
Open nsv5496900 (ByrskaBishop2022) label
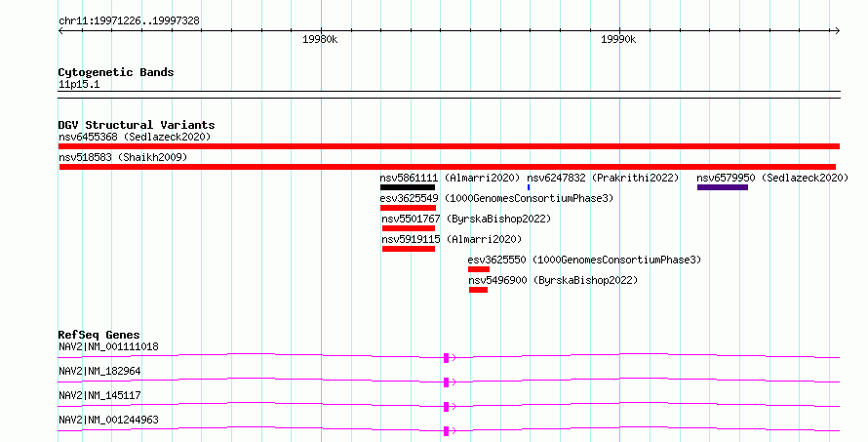coord(553,280)
